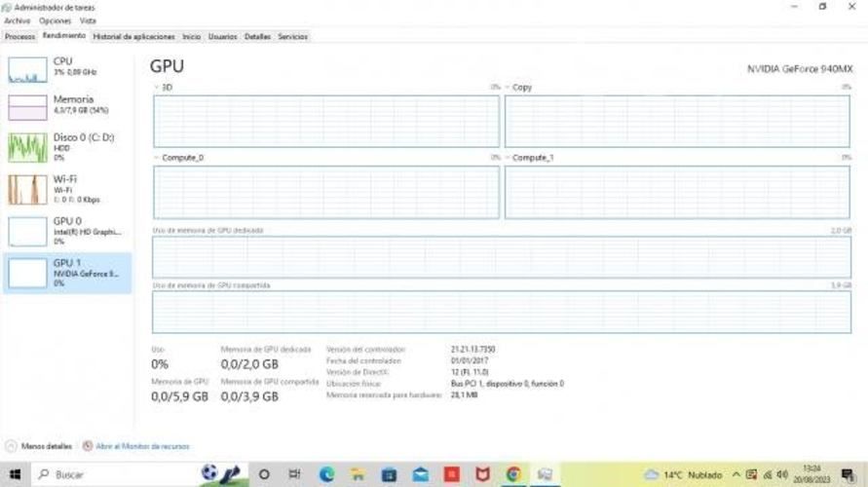Click the volume speaker tray icon

[x=782, y=475]
